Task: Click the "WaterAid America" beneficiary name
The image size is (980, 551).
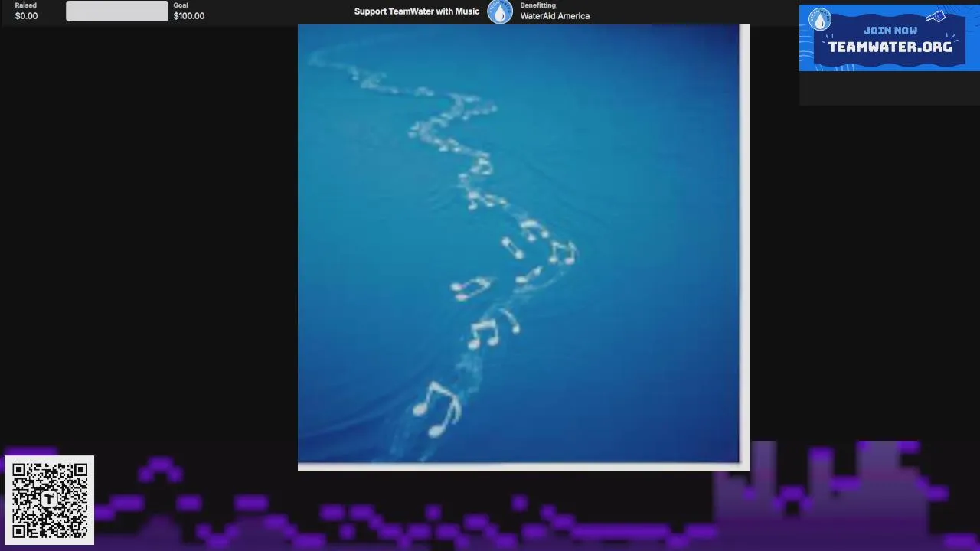Action: (x=555, y=16)
